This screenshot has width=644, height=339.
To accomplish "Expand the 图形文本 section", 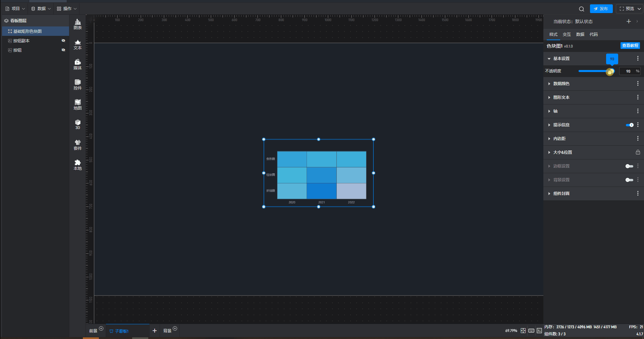I will click(561, 97).
